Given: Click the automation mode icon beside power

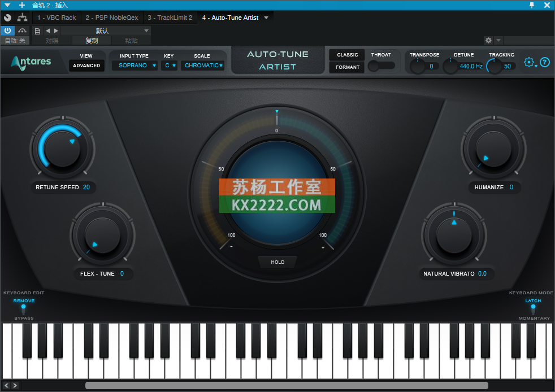Looking at the screenshot, I should 22,31.
